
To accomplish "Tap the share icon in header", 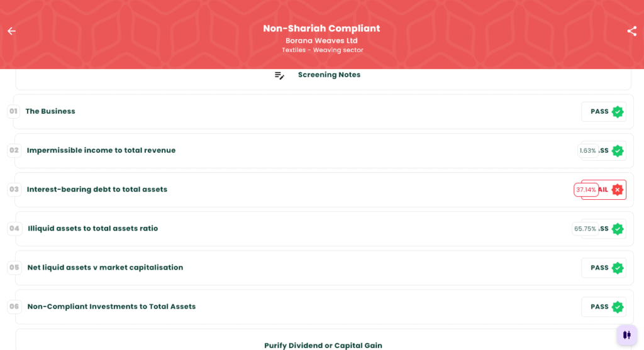I will (631, 31).
